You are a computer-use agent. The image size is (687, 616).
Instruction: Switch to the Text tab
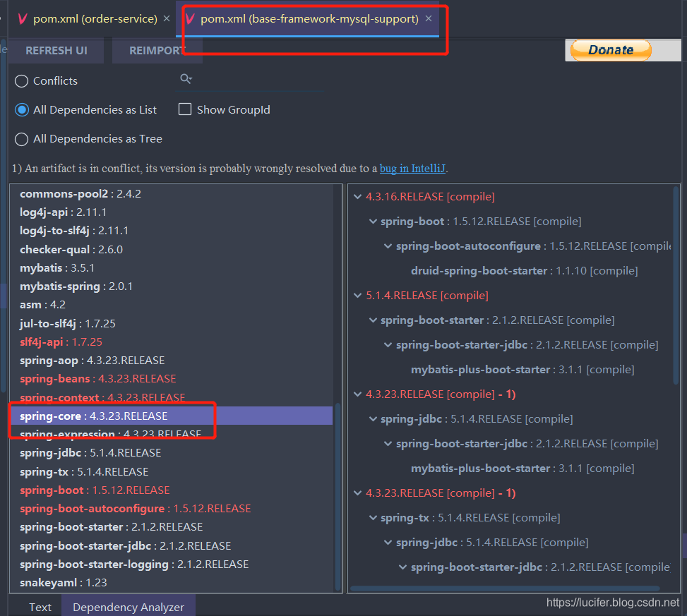pyautogui.click(x=40, y=607)
